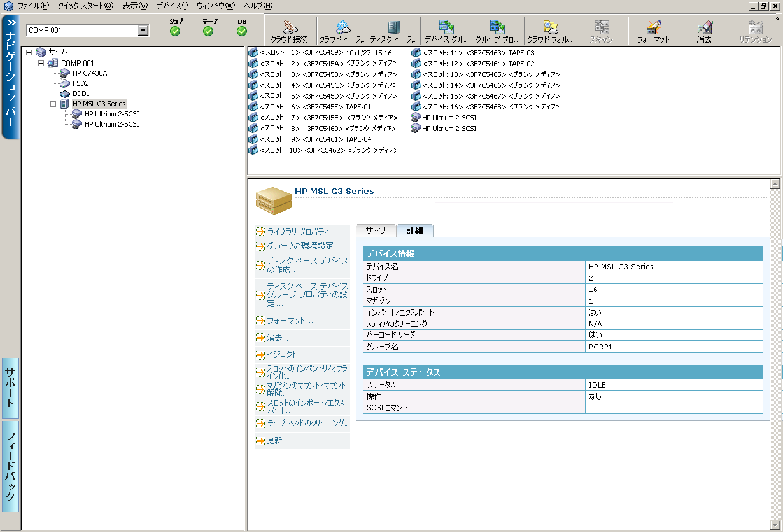Click the グループ プロ toolbar icon

pos(497,27)
